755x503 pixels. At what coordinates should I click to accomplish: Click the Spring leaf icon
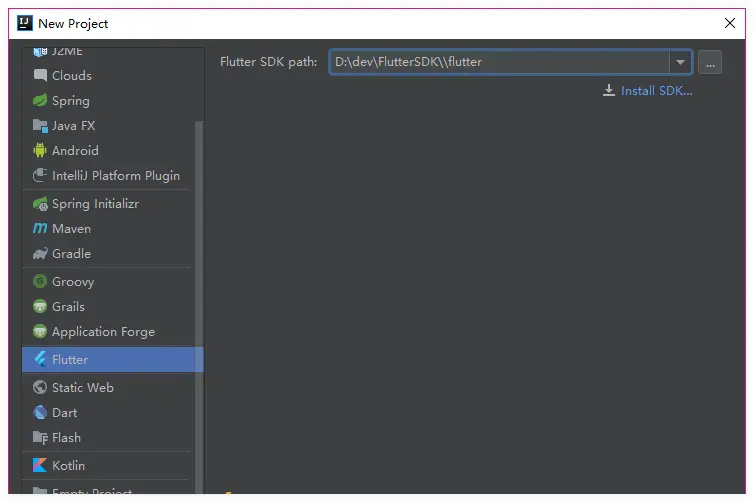click(x=40, y=101)
